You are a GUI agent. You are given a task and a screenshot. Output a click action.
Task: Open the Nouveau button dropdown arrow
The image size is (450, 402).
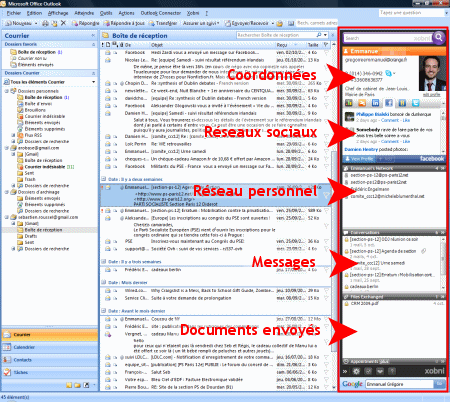tap(36, 23)
